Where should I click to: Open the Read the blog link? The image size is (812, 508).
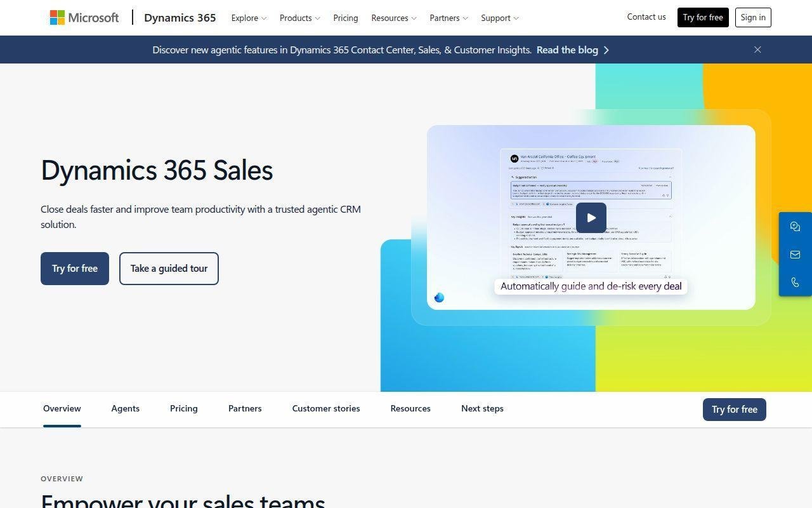click(x=567, y=50)
